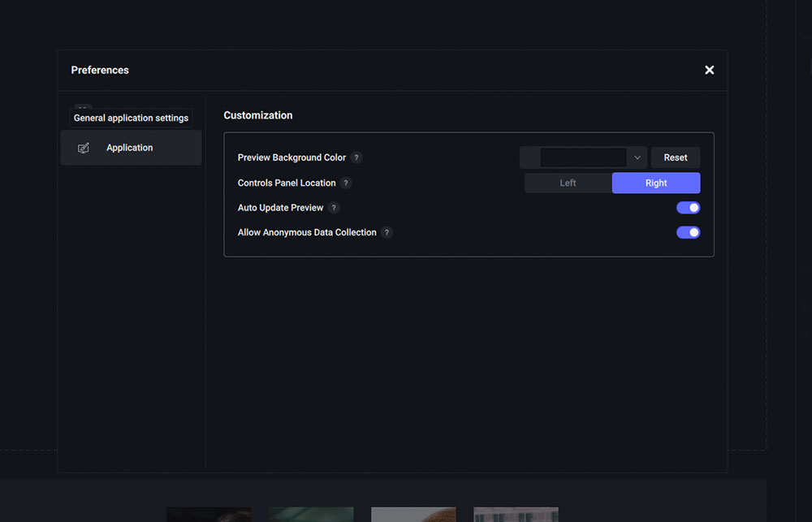Open help tip for Auto Update Preview

(x=334, y=208)
